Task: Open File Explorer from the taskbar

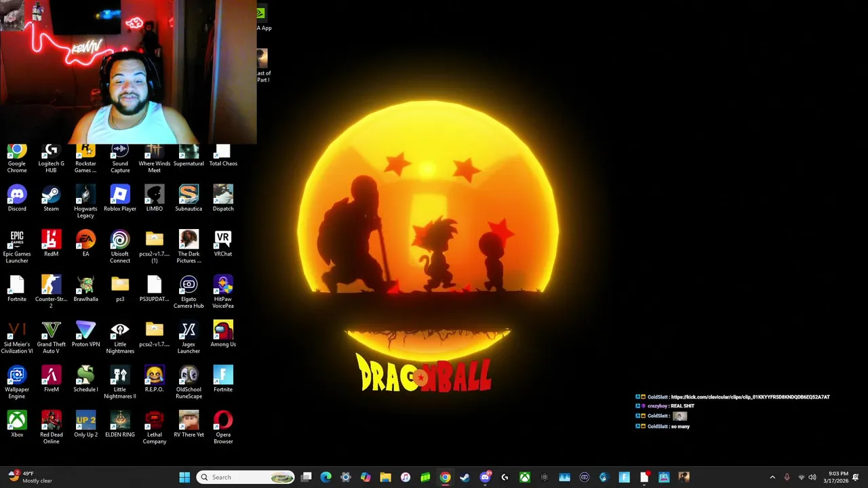Action: [x=385, y=477]
